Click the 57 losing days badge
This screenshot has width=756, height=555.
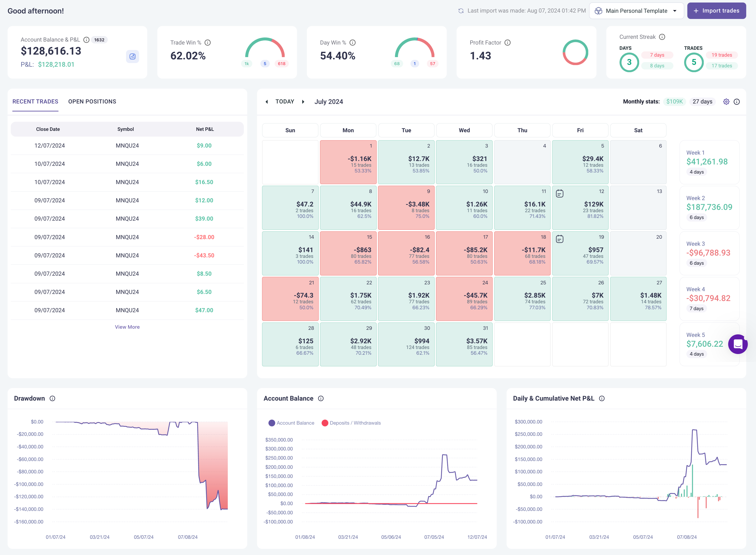432,63
